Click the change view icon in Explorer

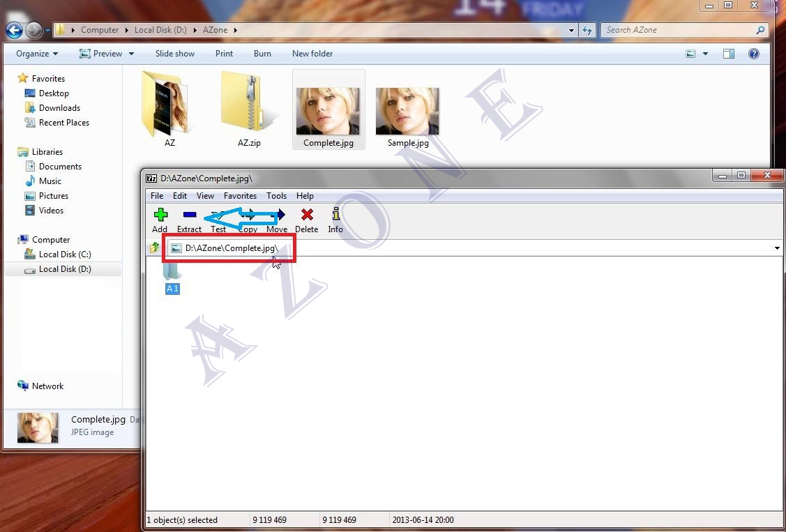[x=690, y=54]
